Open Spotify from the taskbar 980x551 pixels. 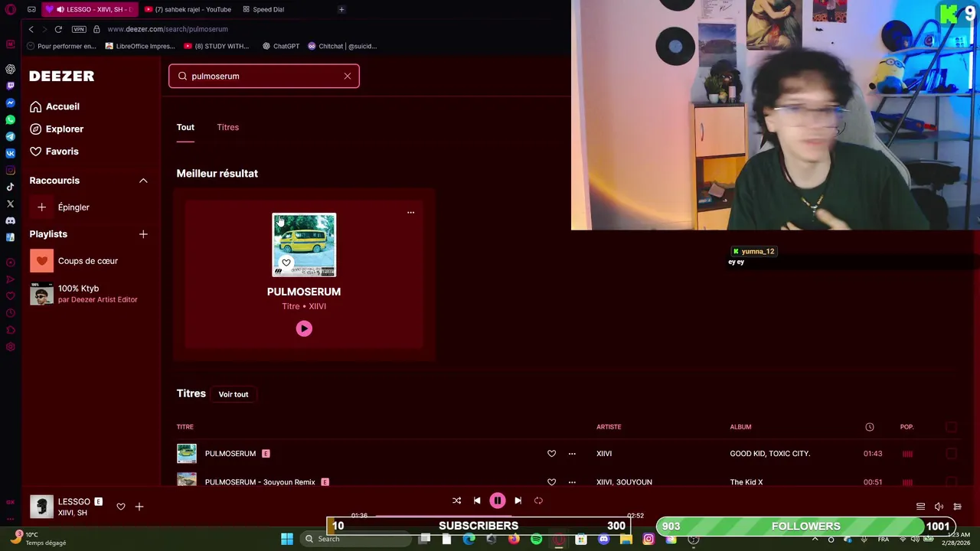click(x=536, y=539)
